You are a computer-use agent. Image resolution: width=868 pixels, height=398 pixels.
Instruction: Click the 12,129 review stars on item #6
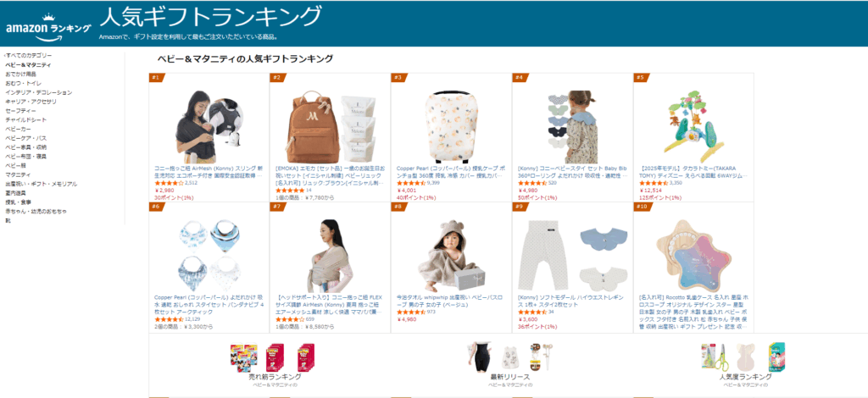point(169,319)
